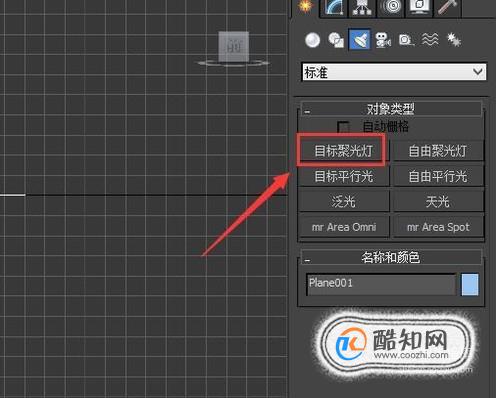Click the 自由聚光灯 button

pyautogui.click(x=438, y=151)
